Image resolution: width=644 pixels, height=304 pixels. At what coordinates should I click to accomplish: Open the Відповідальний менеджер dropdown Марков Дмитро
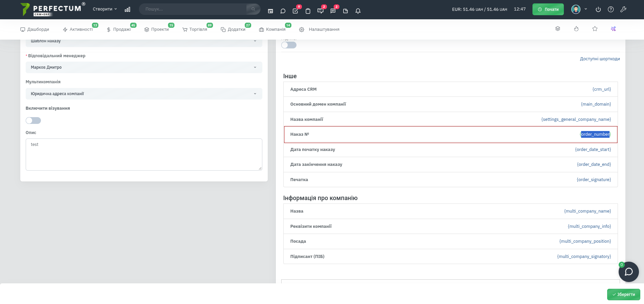point(144,67)
